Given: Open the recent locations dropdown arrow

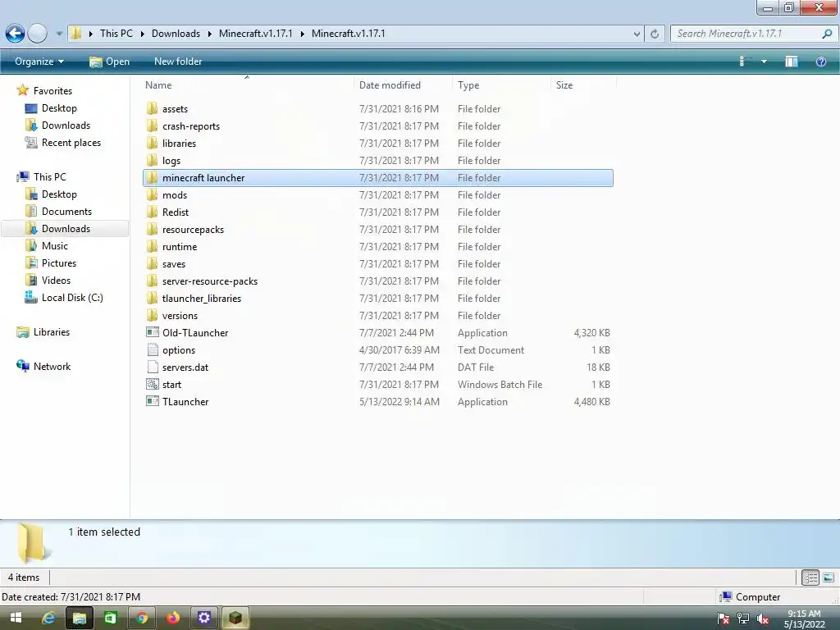Looking at the screenshot, I should click(x=59, y=34).
